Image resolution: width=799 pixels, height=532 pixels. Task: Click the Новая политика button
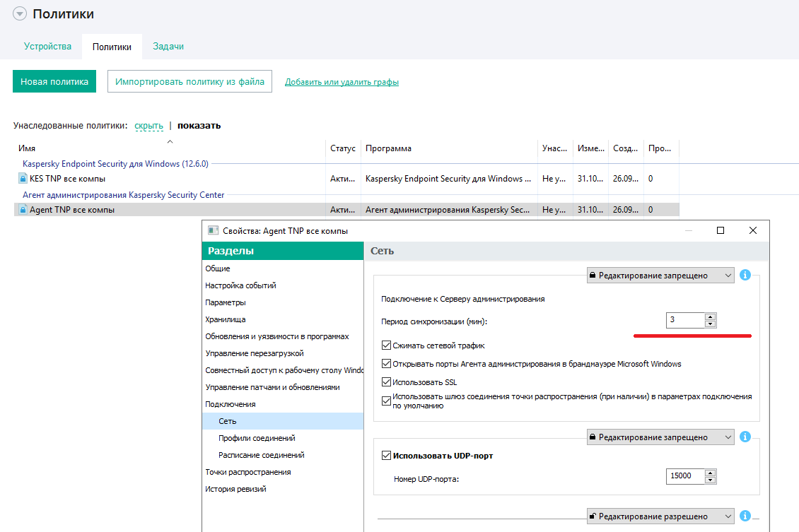click(x=54, y=82)
